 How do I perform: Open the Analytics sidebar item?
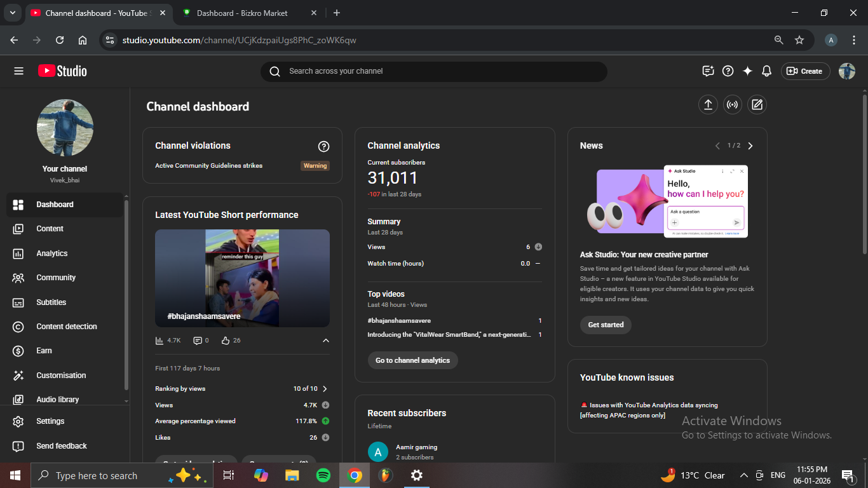pyautogui.click(x=51, y=254)
